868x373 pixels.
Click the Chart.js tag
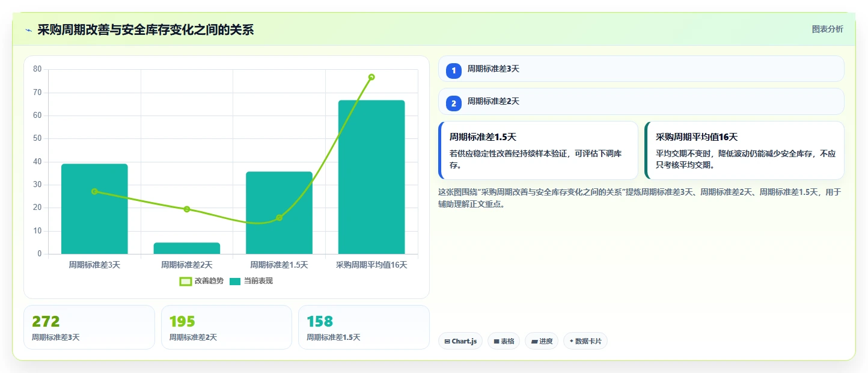460,341
